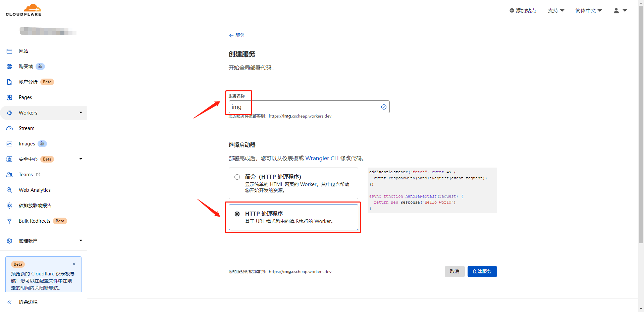Viewport: 644px width, 312px height.
Task: Click the 管理帐户 gear icon
Action: click(9, 241)
